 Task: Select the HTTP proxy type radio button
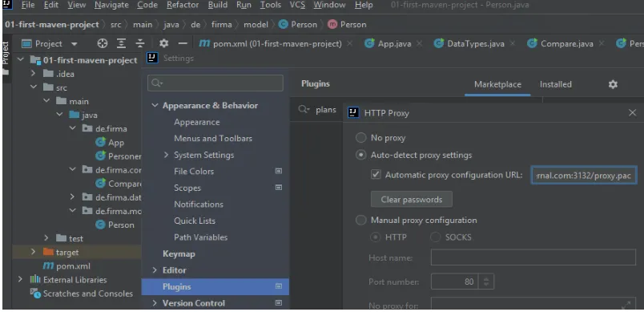point(376,237)
